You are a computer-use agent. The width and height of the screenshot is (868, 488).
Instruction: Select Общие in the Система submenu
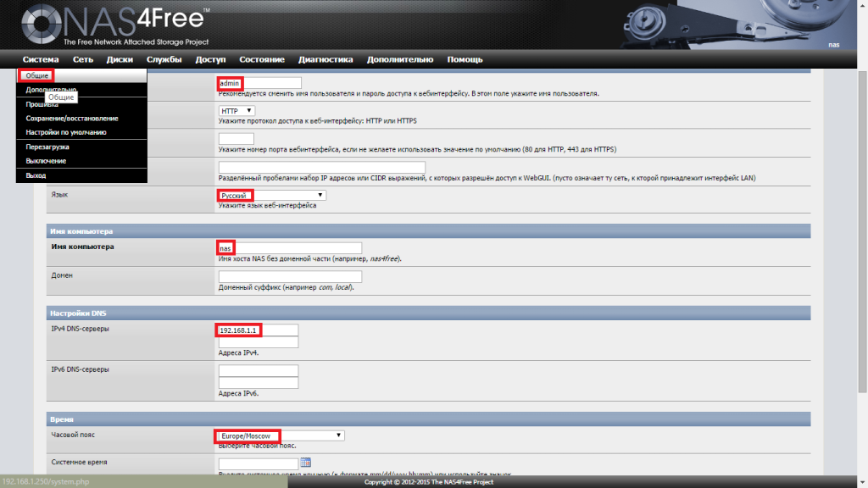[37, 76]
